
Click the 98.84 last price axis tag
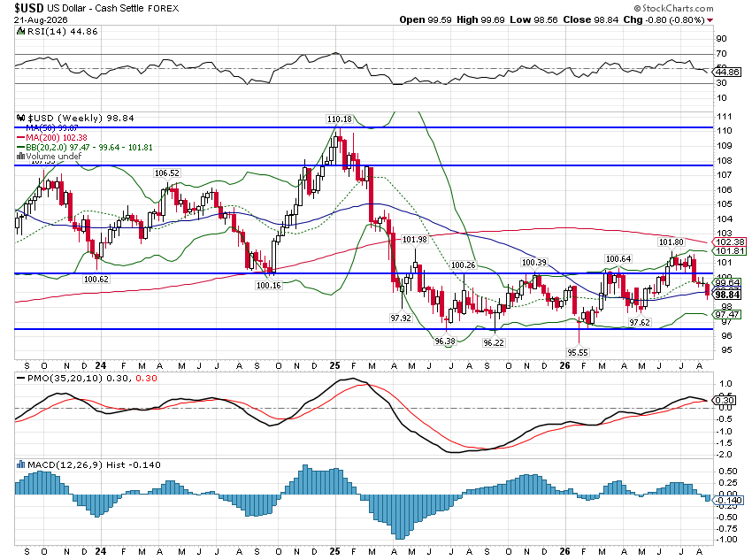(x=727, y=295)
